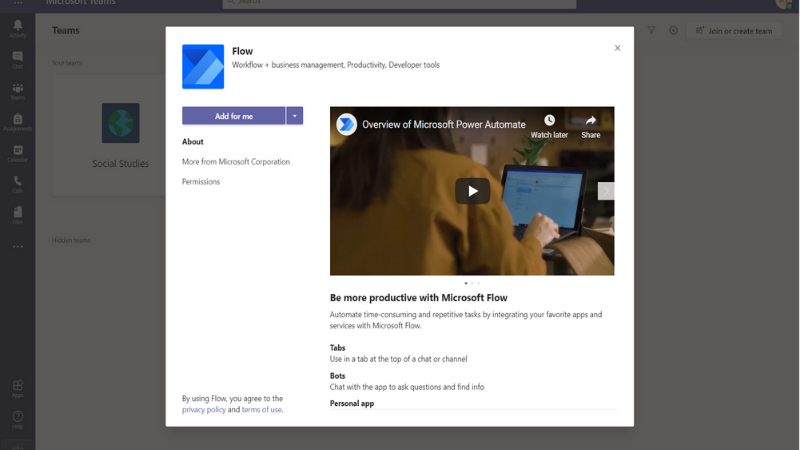
Task: Open the Social Studies team card
Action: click(120, 135)
